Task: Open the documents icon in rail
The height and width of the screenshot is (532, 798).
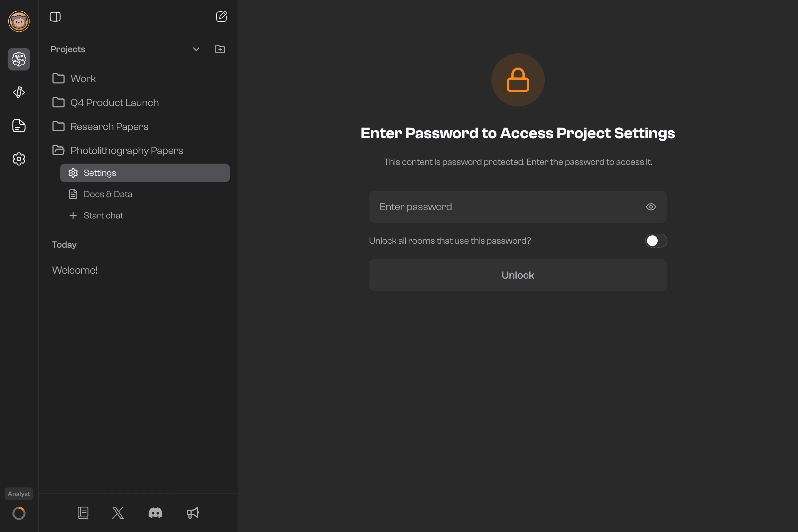Action: [19, 126]
